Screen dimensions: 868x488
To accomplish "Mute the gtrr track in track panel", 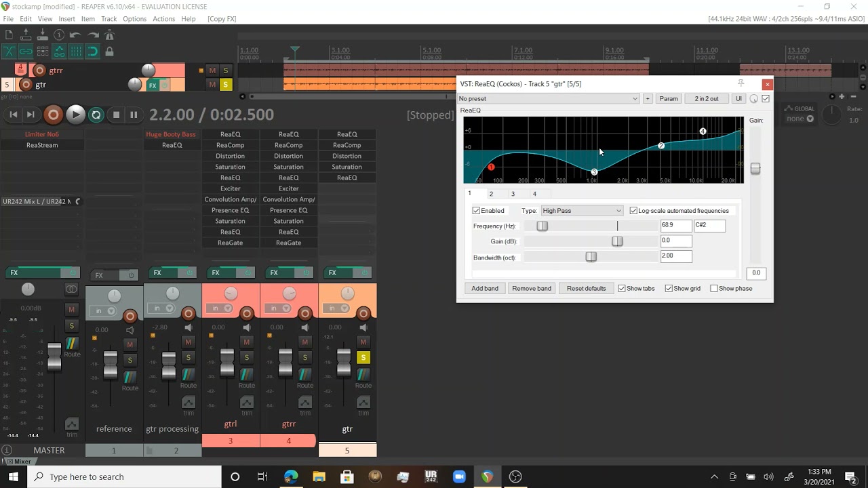I will (212, 70).
